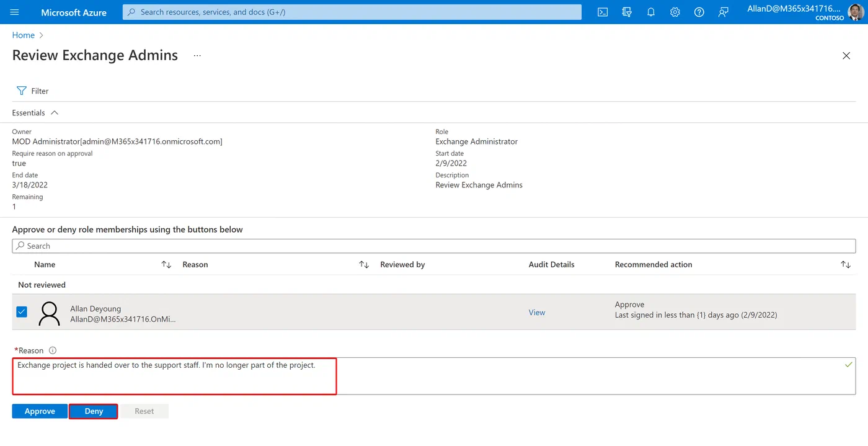868x446 pixels.
Task: Open the Directories and subscriptions filter icon
Action: pos(627,12)
